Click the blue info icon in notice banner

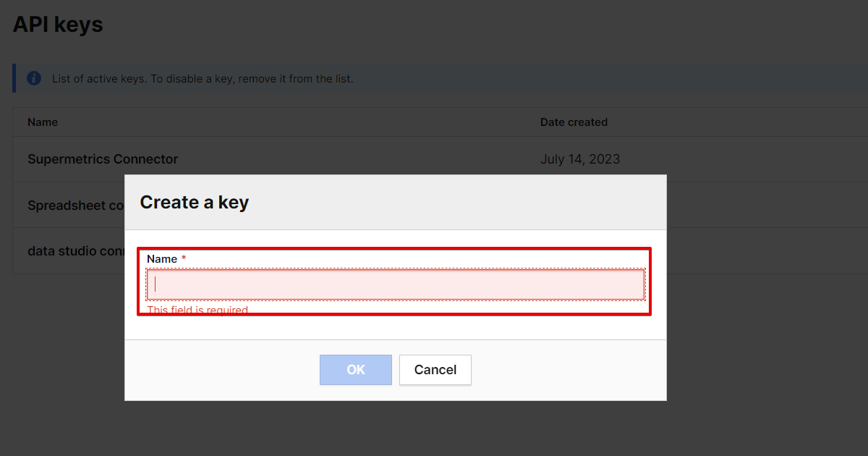click(x=33, y=78)
